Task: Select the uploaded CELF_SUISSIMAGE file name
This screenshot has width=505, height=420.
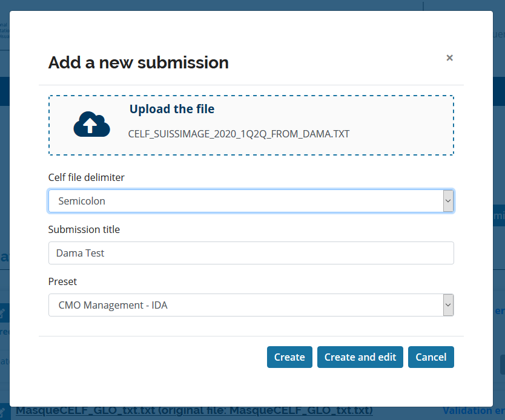Action: point(239,134)
